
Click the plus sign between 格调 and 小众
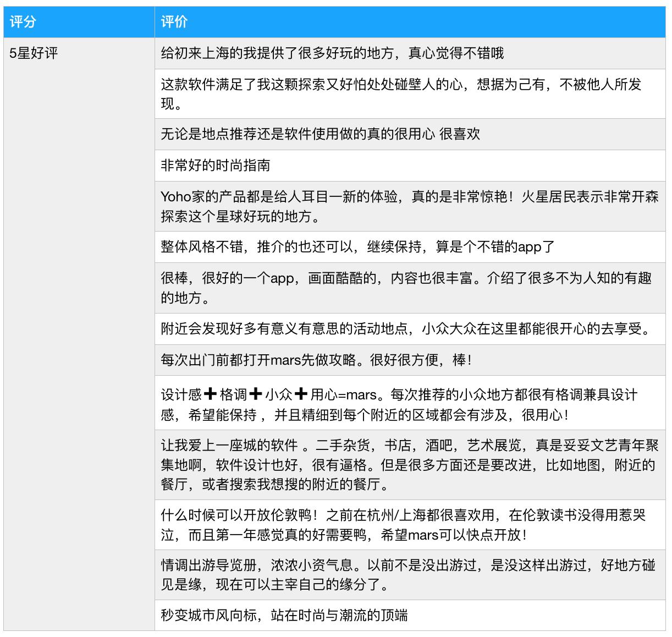[x=255, y=394]
